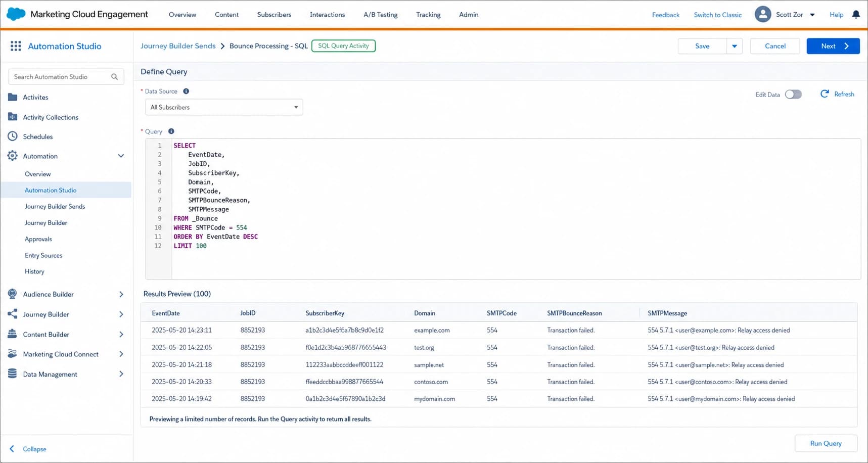Collapse the Automation section chevron
Viewport: 868px width, 463px height.
tap(121, 156)
